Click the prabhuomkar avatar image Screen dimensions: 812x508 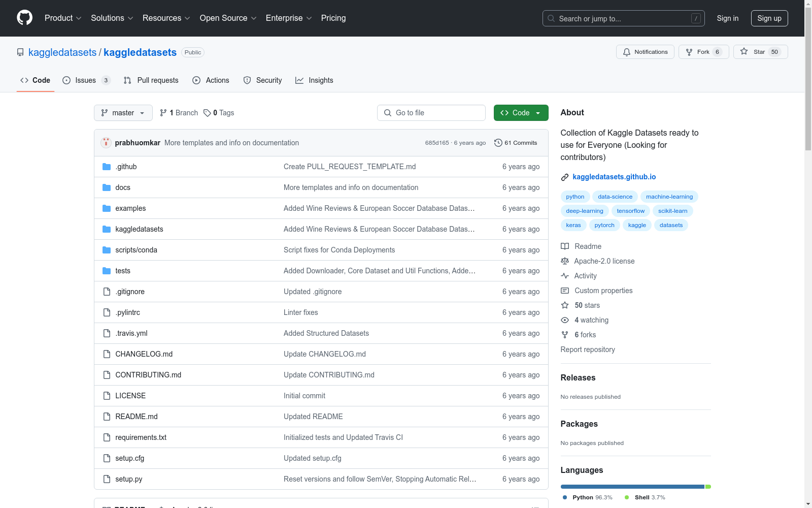click(106, 143)
